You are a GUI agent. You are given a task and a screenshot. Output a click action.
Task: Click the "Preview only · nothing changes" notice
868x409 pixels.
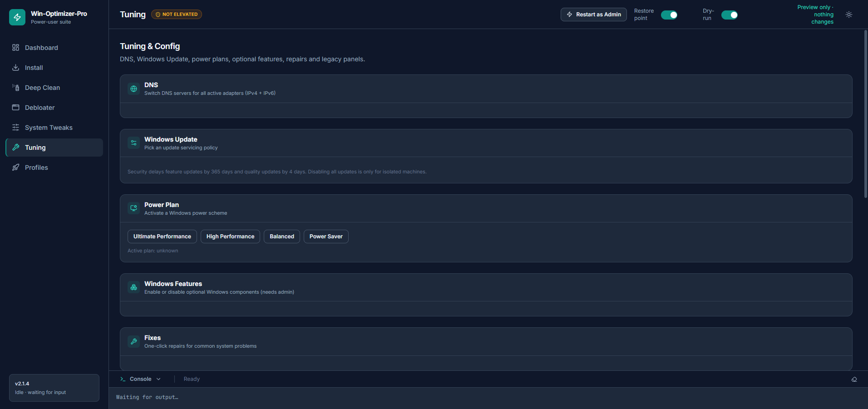[815, 15]
